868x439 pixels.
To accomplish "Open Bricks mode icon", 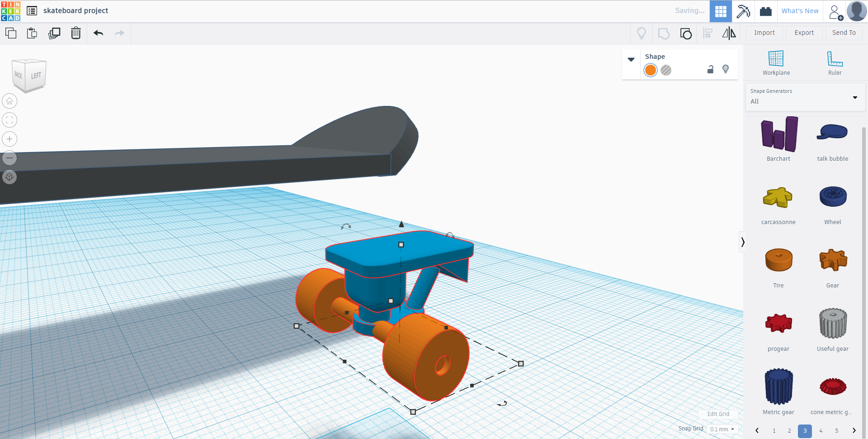I will tap(766, 11).
